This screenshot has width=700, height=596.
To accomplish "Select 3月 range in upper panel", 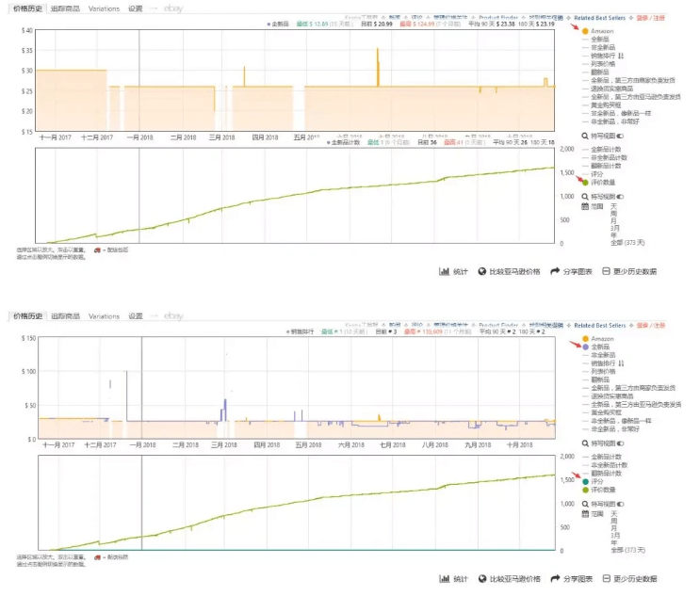I will 613,227.
